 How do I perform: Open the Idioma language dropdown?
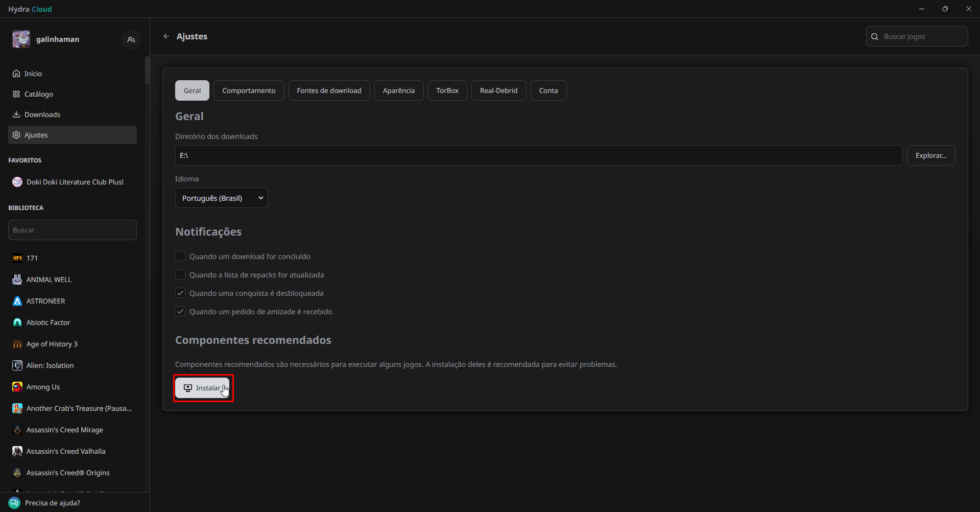pyautogui.click(x=221, y=198)
